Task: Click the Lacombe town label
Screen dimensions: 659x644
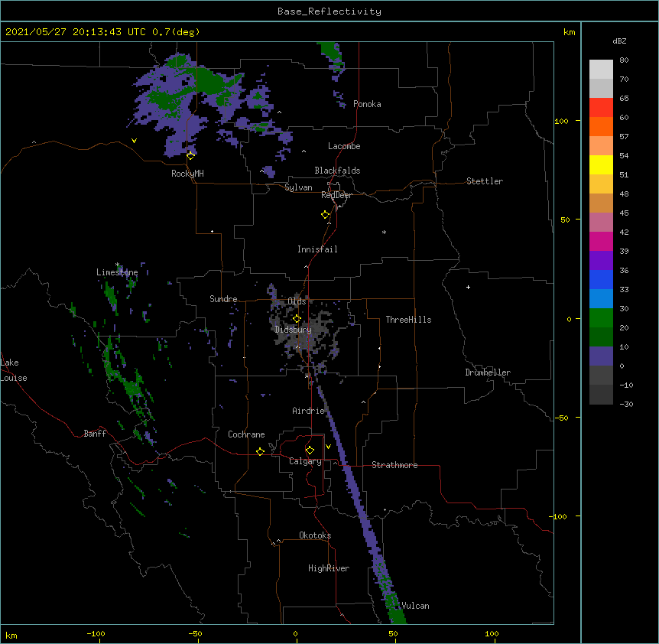Action: (x=344, y=146)
